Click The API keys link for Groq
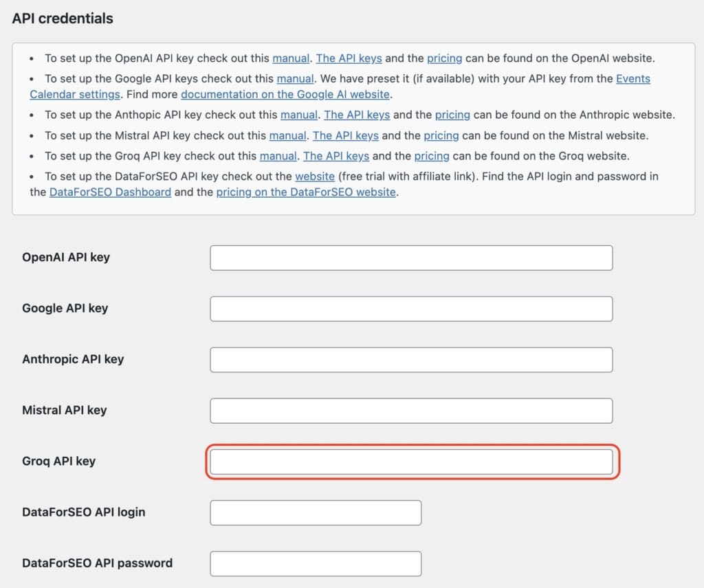Image resolution: width=704 pixels, height=588 pixels. 336,156
